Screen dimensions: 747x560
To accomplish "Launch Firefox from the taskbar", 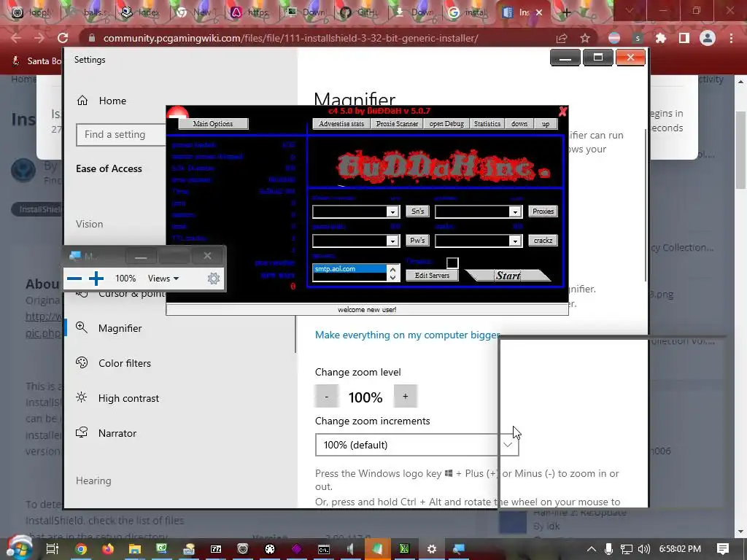I will coord(108,549).
